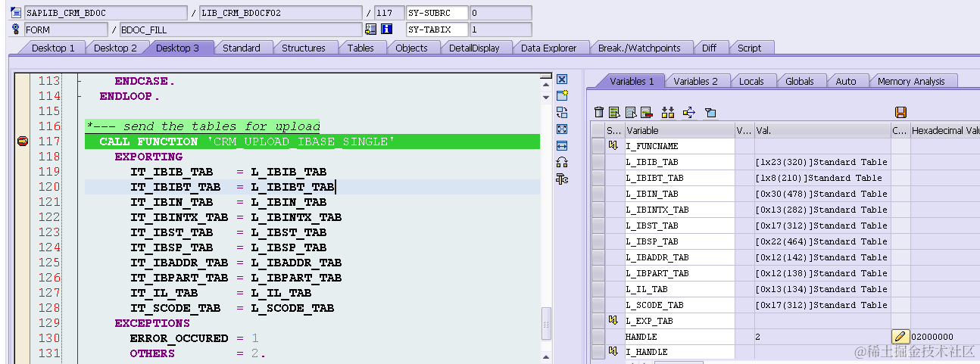
Task: Open the Data Explorer tab
Action: pos(548,48)
